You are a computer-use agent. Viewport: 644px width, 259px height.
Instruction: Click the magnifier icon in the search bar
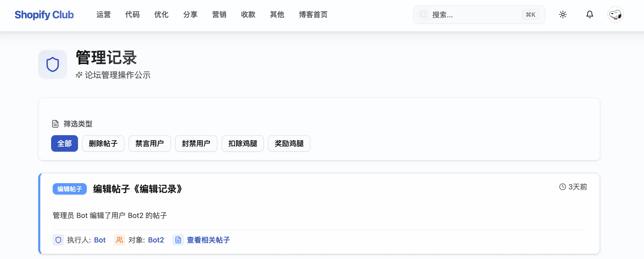(423, 15)
